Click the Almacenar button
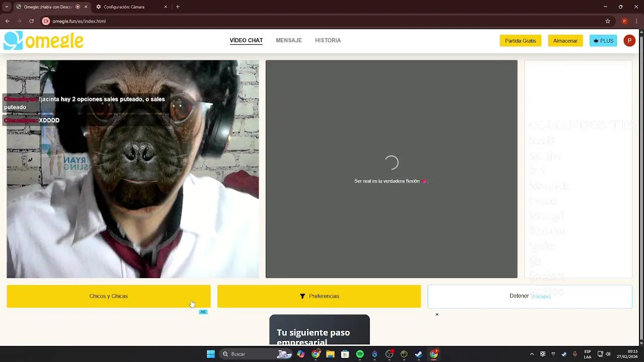Image resolution: width=644 pixels, height=362 pixels. pyautogui.click(x=565, y=41)
